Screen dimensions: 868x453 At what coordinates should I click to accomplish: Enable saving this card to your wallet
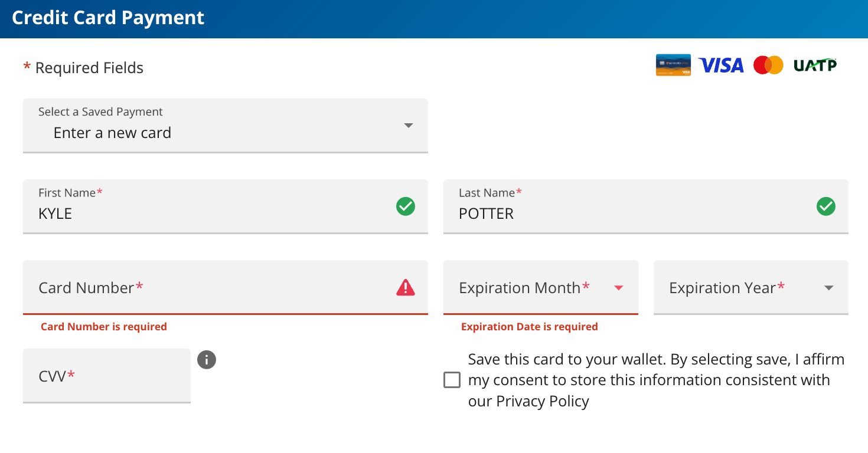pyautogui.click(x=452, y=380)
